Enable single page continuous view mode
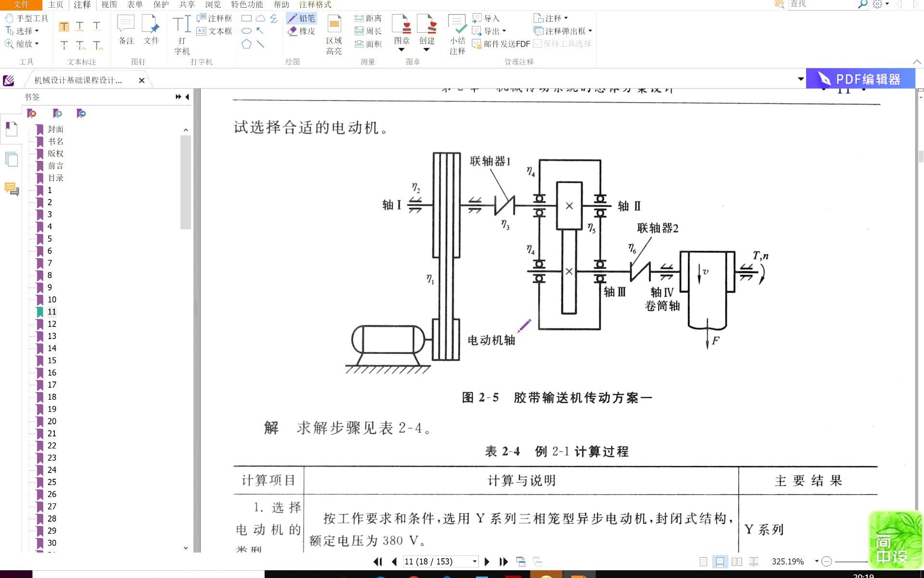This screenshot has height=578, width=924. (x=720, y=562)
